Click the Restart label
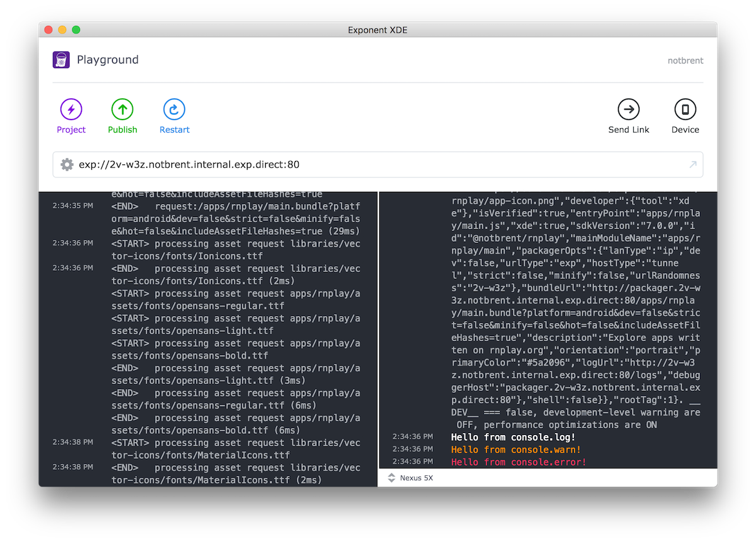 click(175, 130)
